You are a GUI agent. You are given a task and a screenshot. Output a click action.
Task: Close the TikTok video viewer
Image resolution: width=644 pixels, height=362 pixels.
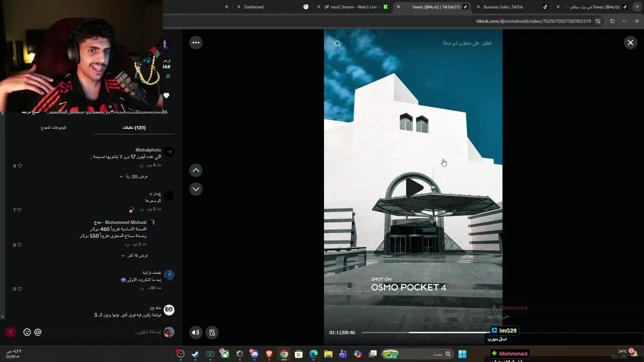point(630,43)
